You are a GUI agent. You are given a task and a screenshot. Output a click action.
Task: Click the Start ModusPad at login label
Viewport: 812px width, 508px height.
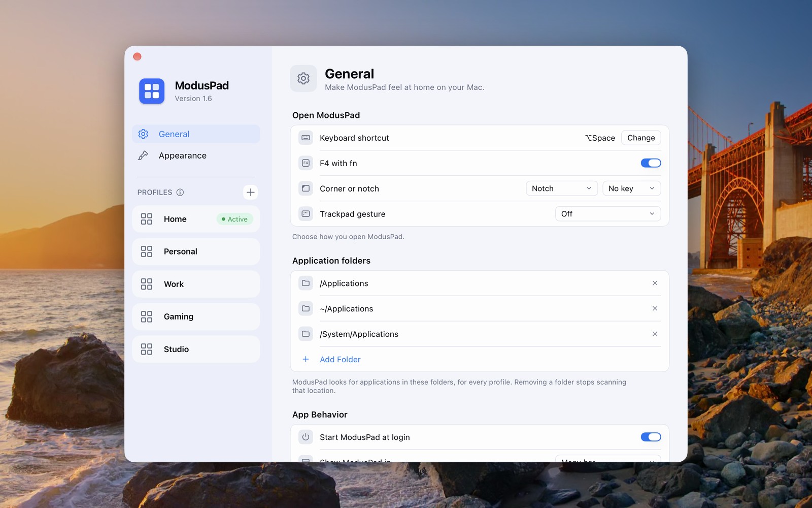(x=365, y=437)
